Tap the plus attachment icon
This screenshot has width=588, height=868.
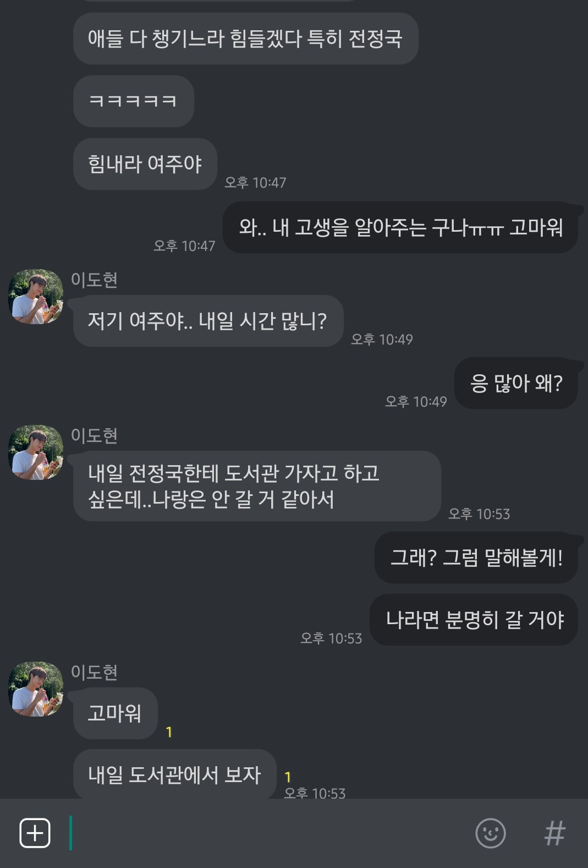(35, 833)
